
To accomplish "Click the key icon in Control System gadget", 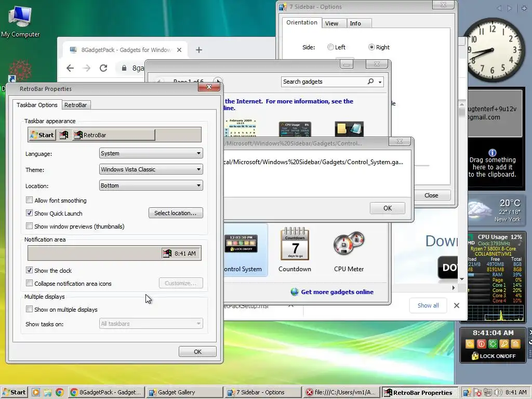I will point(504,344).
